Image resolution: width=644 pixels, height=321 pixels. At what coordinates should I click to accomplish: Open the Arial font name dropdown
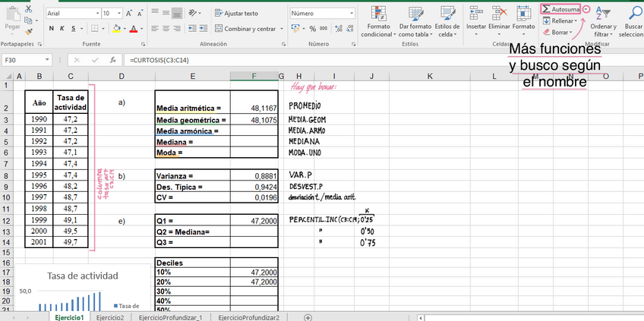point(97,14)
